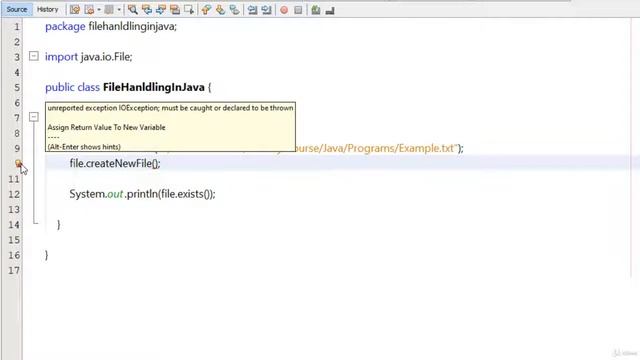Click the 'unreported exception IOException' tooltip message
This screenshot has width=640, height=360.
point(170,108)
